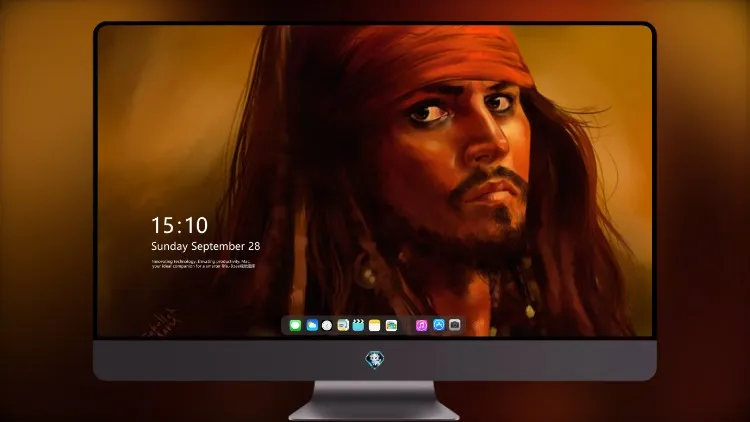This screenshot has width=750, height=422.
Task: Launch the Clock app from the dock
Action: pyautogui.click(x=327, y=325)
